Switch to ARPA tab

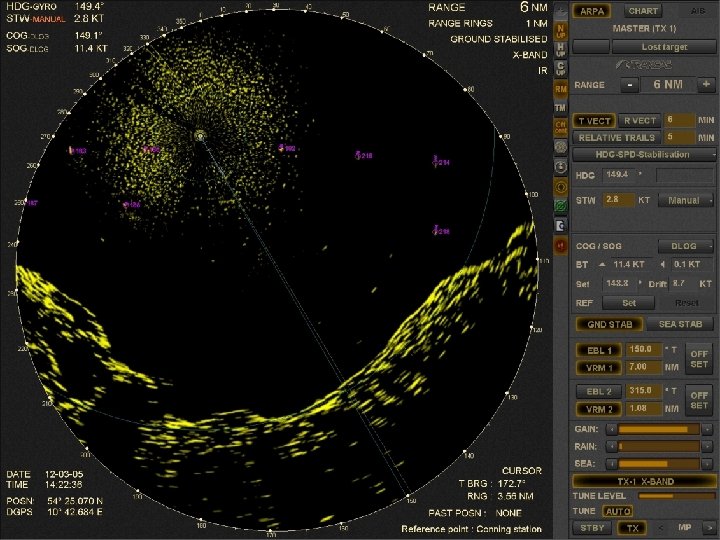(x=592, y=11)
